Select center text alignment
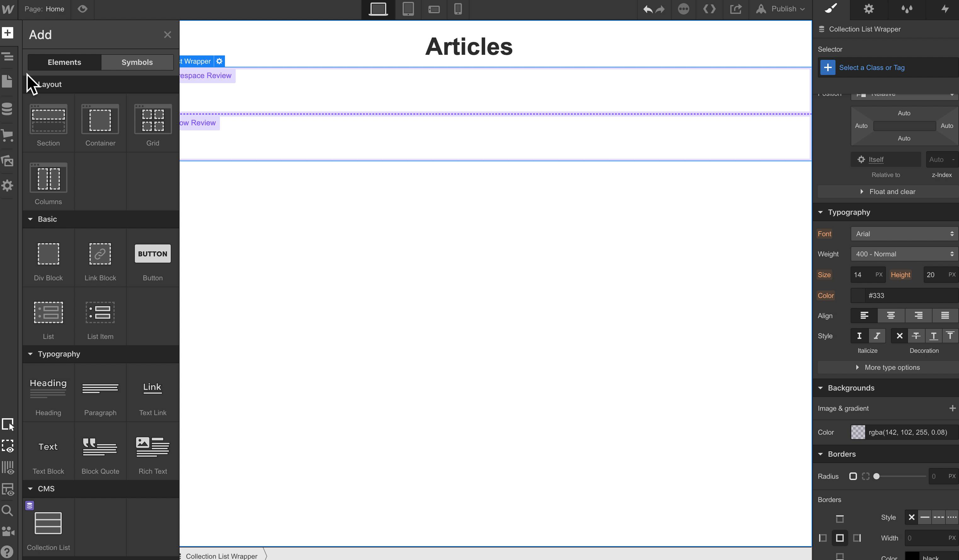This screenshot has height=560, width=959. click(891, 315)
